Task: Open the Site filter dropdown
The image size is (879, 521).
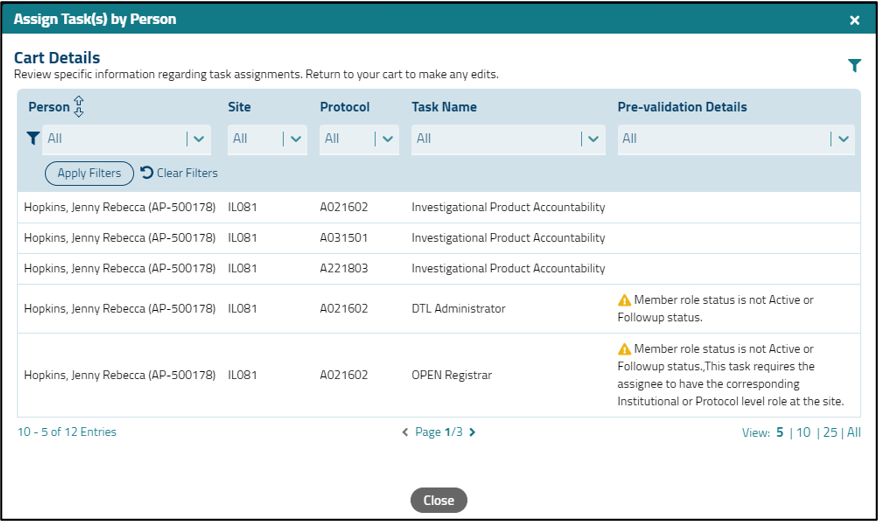Action: click(294, 139)
